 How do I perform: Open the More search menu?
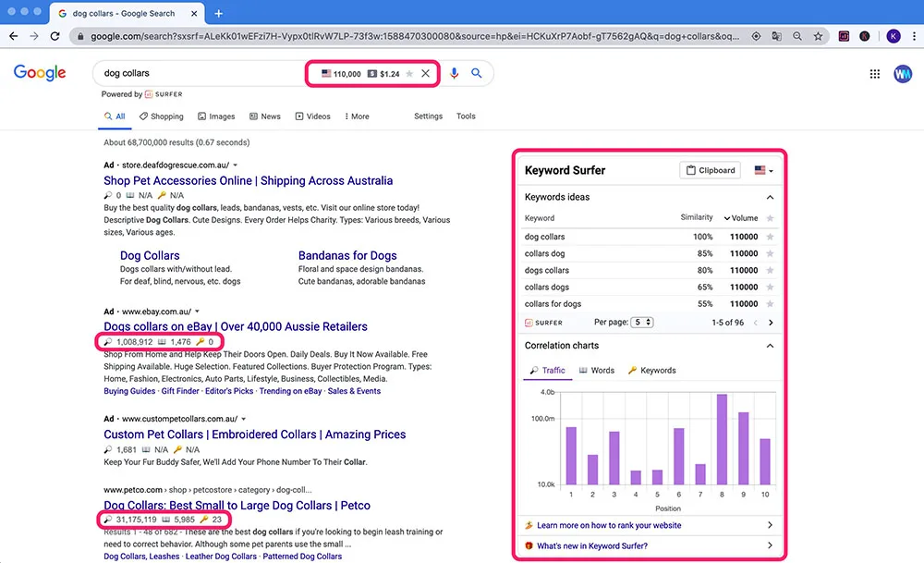point(357,116)
